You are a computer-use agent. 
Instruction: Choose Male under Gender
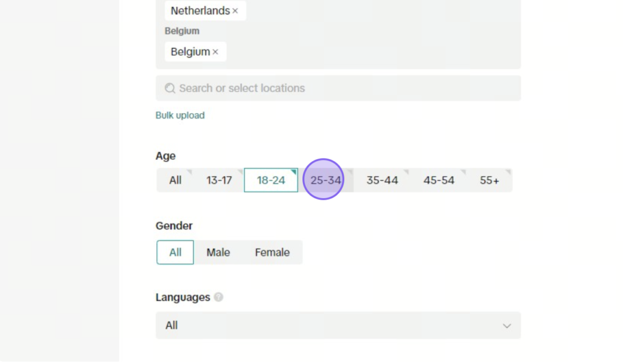click(218, 252)
